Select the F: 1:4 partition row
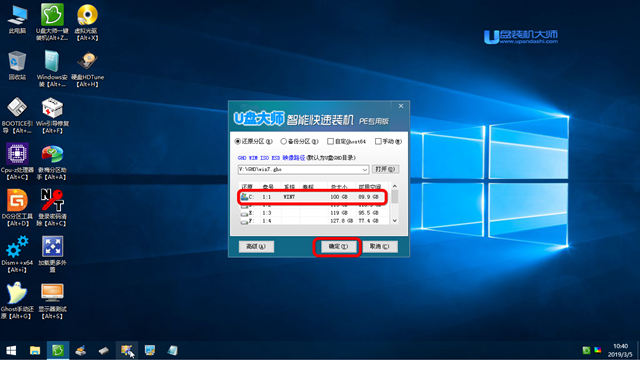Viewport: 640px width, 365px height. (x=314, y=221)
